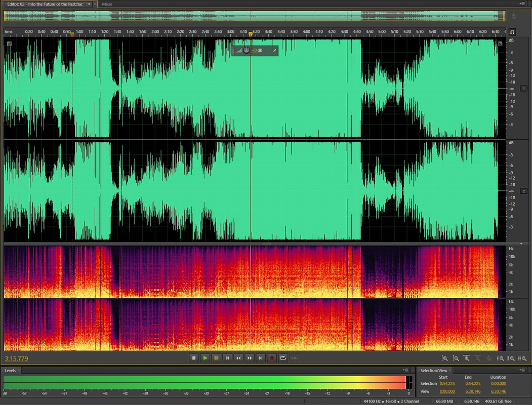
Task: Close the Levels panel tab
Action: tap(19, 371)
